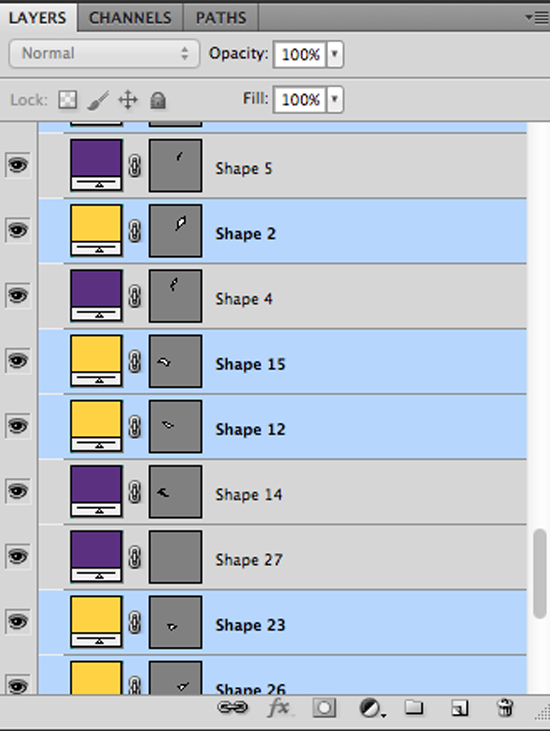This screenshot has width=550, height=731.
Task: Enable Lock image pixels brush icon
Action: 97,100
